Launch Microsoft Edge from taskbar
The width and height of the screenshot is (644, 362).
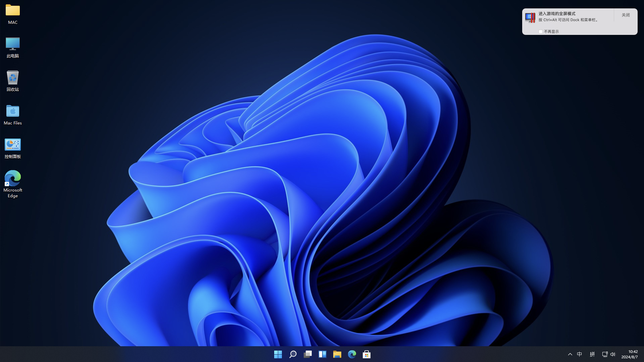(x=352, y=354)
